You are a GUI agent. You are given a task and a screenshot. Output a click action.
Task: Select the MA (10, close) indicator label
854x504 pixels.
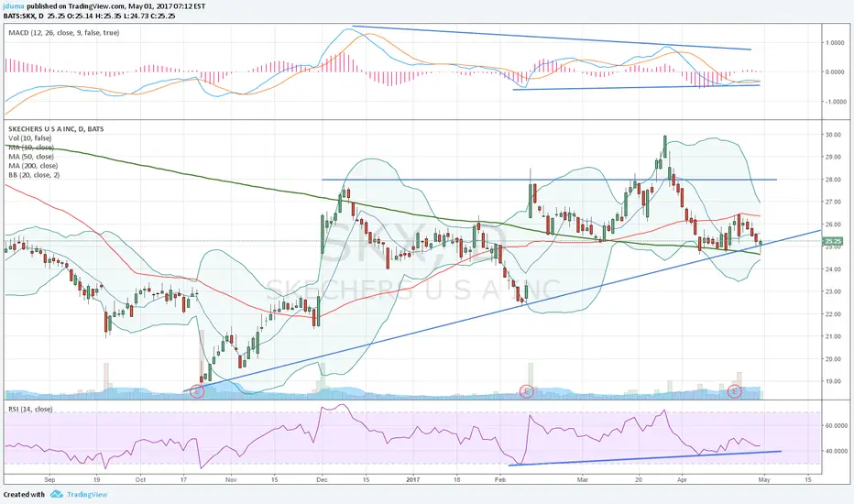[x=30, y=148]
